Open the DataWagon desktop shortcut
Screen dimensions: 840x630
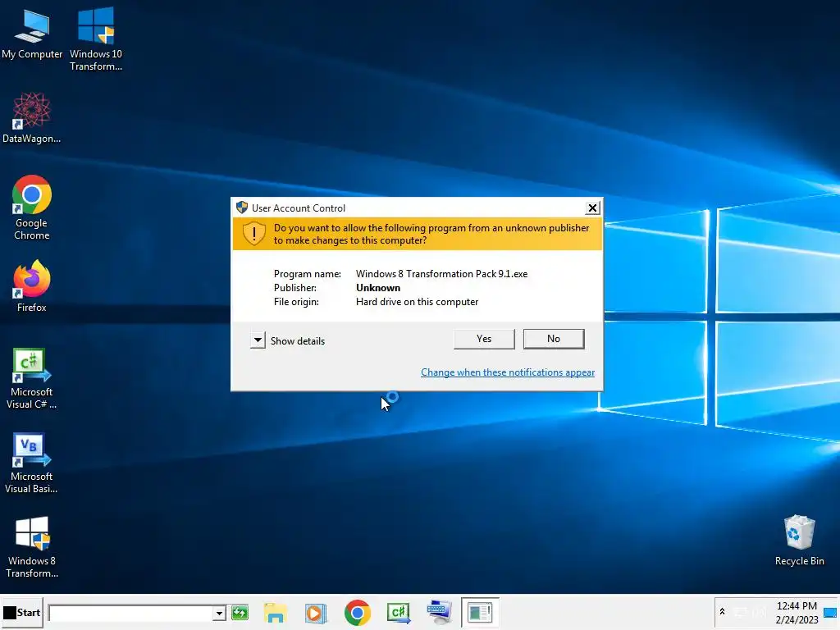[x=32, y=118]
